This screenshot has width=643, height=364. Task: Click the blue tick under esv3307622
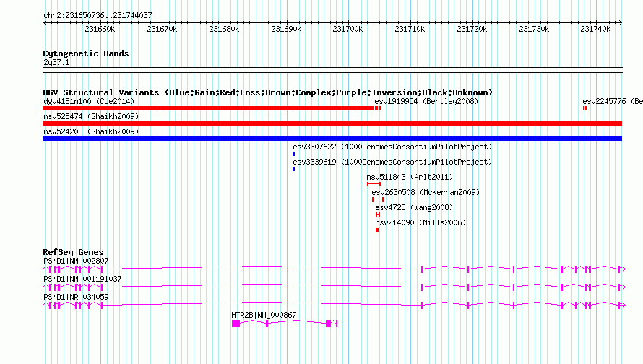(x=294, y=154)
